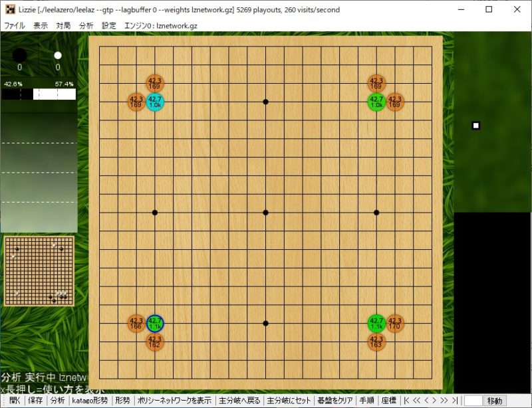532x408 pixels.
Task: Click the orange candidate move labeled 166
Action: (x=136, y=324)
